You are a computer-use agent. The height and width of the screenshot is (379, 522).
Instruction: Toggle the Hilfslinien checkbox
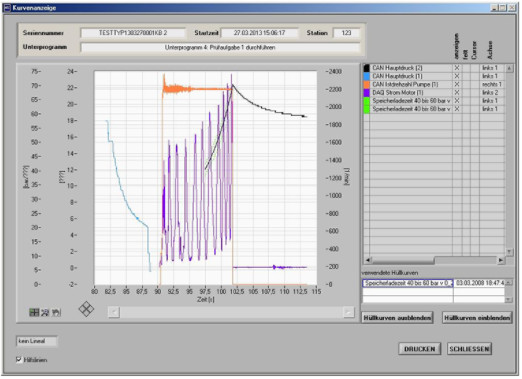pos(19,360)
